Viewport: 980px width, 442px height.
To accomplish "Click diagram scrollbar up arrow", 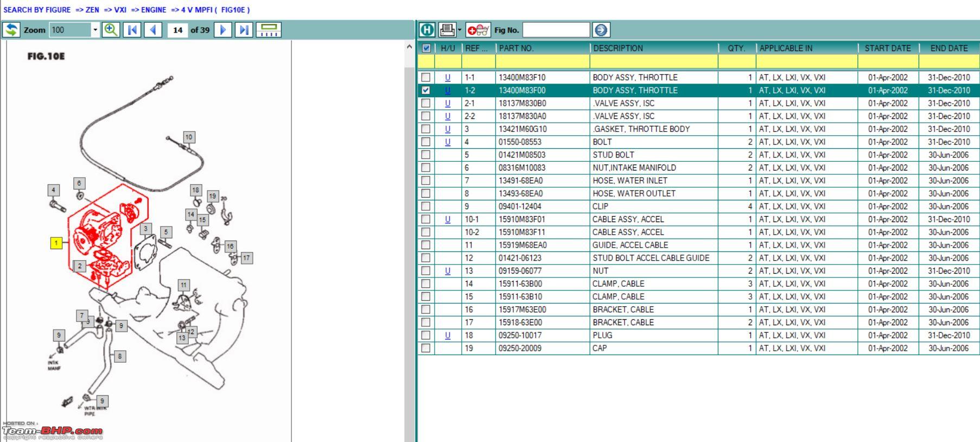I will pos(409,47).
